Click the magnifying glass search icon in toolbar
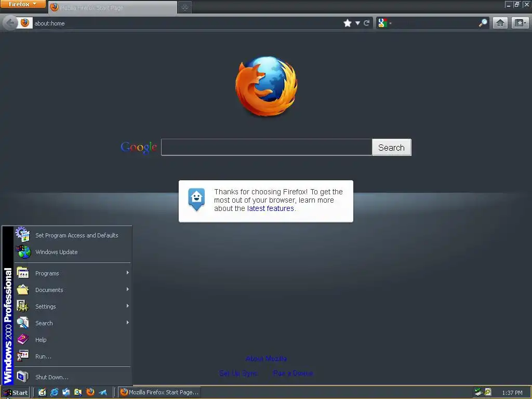 click(x=483, y=23)
